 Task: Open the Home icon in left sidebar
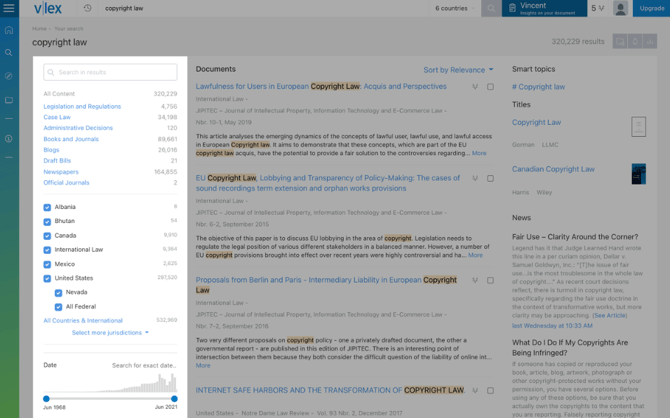tap(9, 30)
